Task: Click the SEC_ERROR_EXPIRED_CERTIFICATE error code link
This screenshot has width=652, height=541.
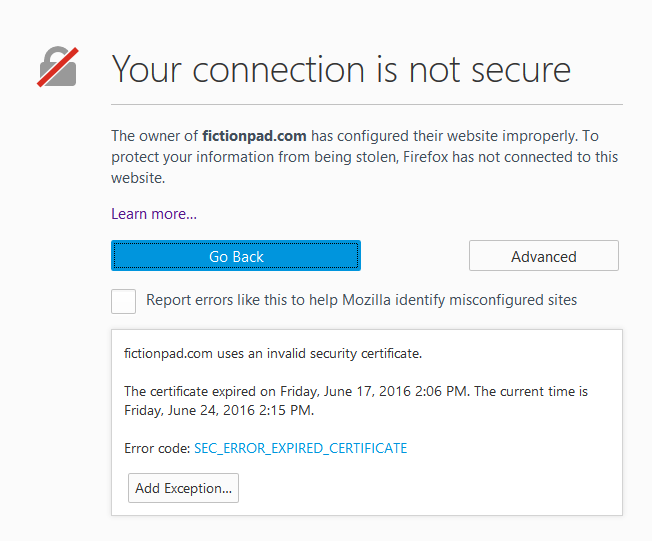Action: coord(300,448)
